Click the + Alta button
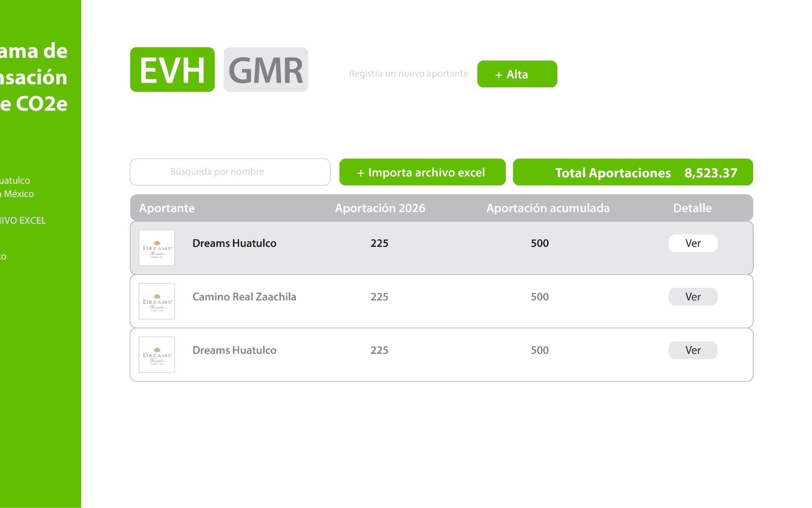 point(517,74)
